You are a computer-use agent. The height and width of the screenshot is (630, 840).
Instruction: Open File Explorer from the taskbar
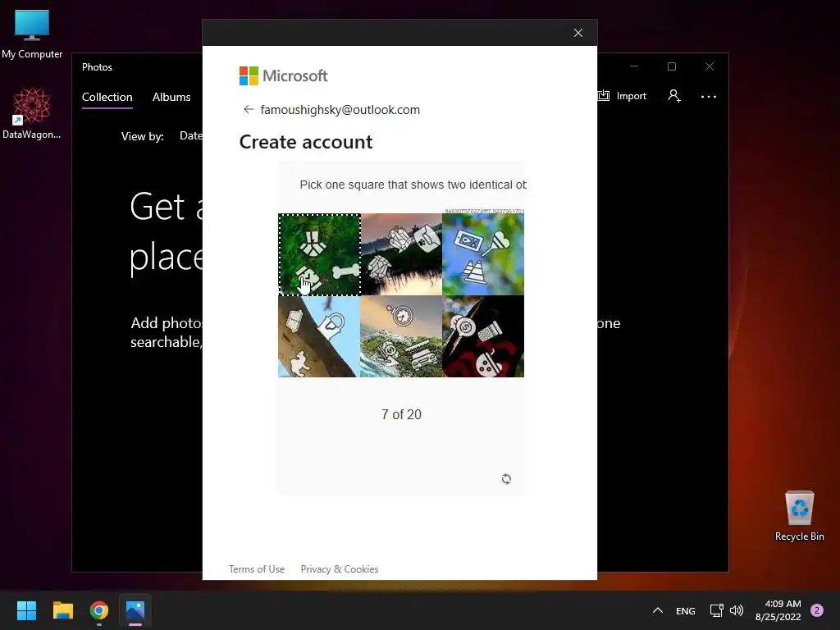tap(62, 610)
